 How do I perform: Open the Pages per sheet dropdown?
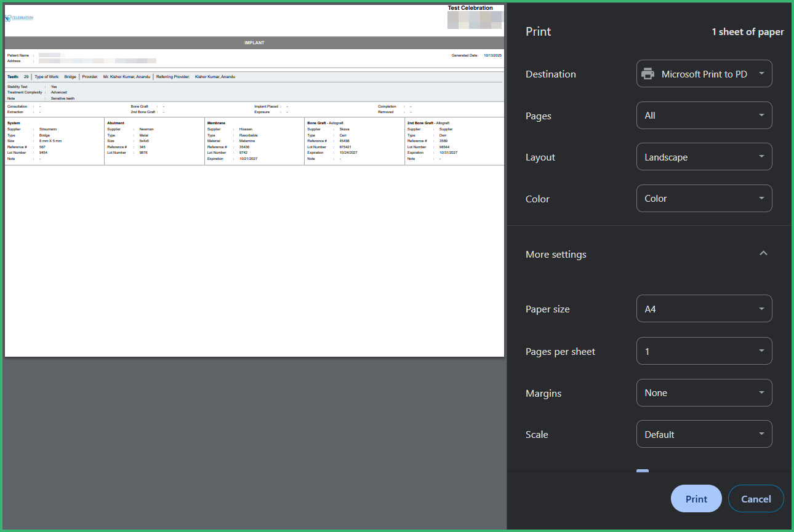click(704, 351)
